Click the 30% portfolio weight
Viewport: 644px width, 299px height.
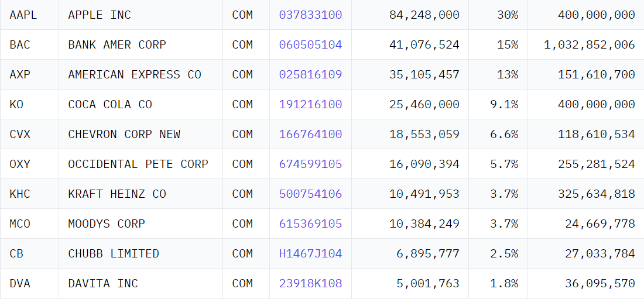(508, 15)
